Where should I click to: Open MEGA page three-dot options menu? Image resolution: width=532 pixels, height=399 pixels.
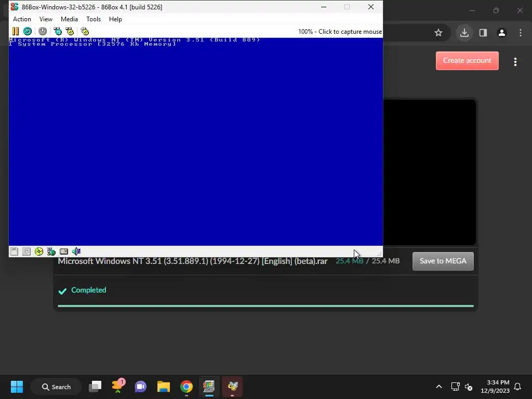click(x=515, y=62)
